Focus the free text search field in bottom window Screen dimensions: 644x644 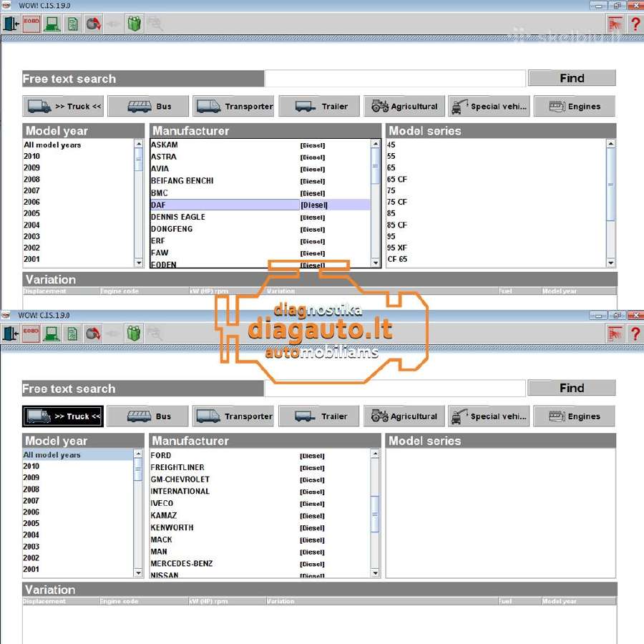pyautogui.click(x=395, y=389)
